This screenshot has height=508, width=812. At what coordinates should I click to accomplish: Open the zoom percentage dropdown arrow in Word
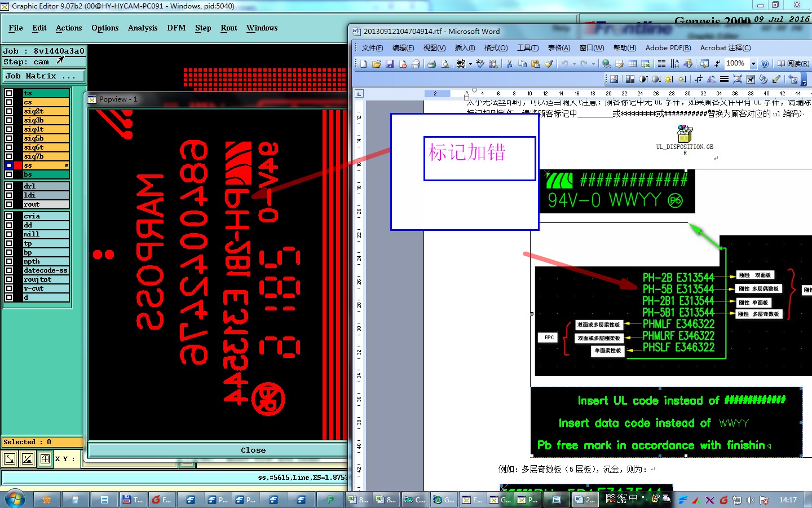(754, 64)
